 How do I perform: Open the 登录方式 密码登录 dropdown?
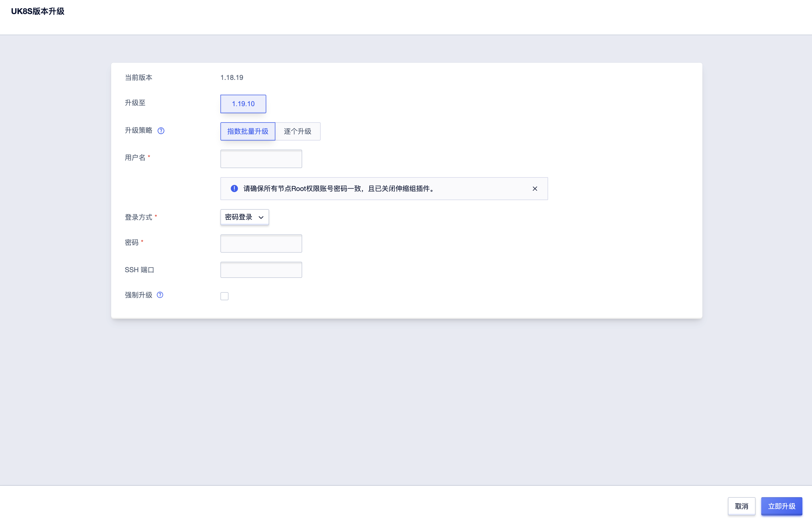tap(244, 217)
